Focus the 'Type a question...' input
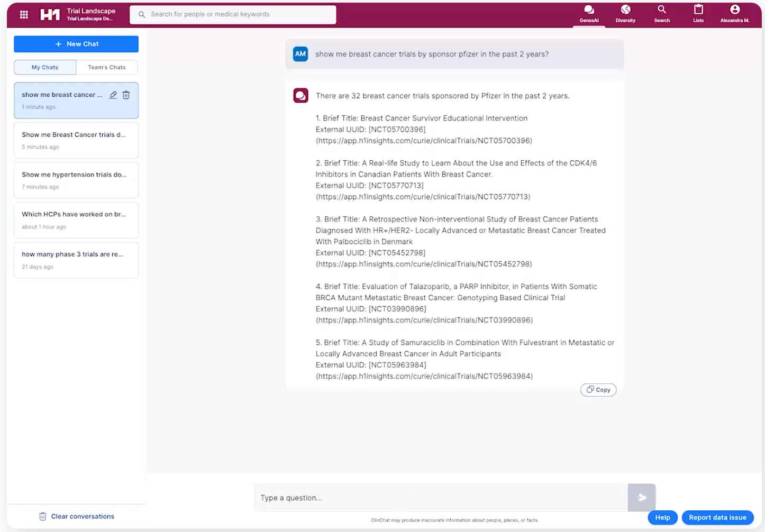Screen dimensions: 765x532 coord(441,498)
